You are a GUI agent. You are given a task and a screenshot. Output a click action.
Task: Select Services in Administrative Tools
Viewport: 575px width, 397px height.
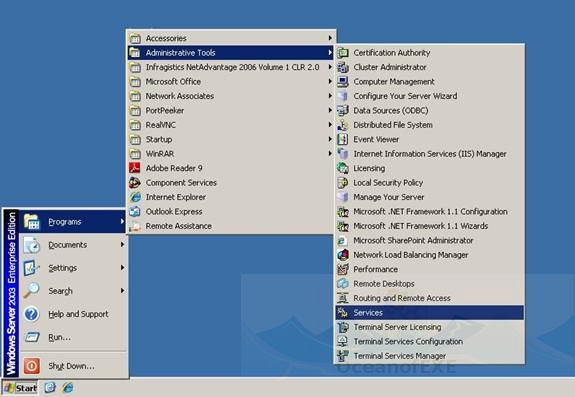pos(429,313)
